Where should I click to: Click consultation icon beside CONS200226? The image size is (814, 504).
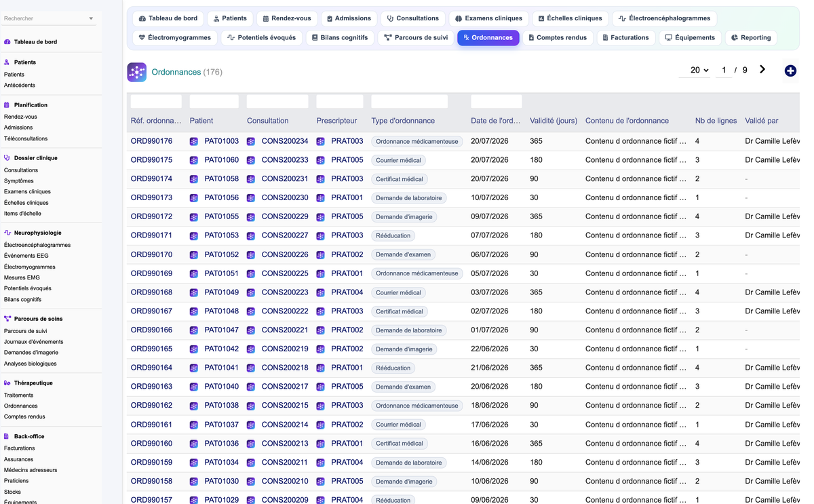pos(251,254)
